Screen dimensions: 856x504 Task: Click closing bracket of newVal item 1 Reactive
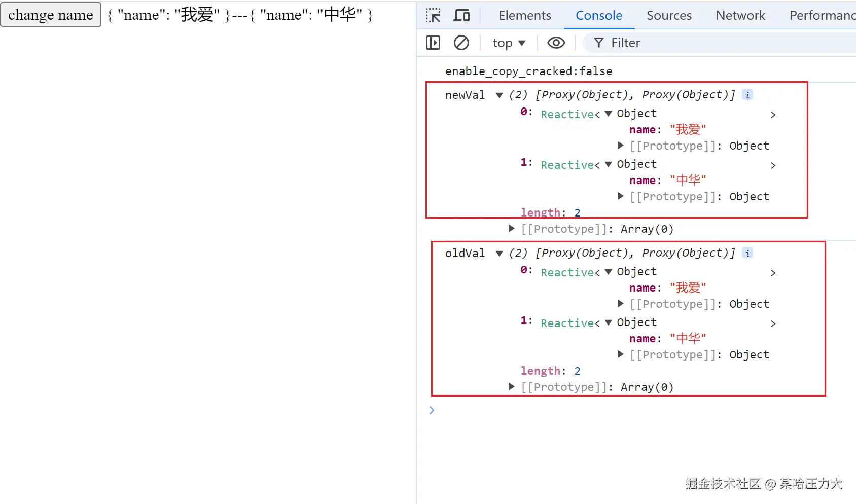tap(773, 165)
